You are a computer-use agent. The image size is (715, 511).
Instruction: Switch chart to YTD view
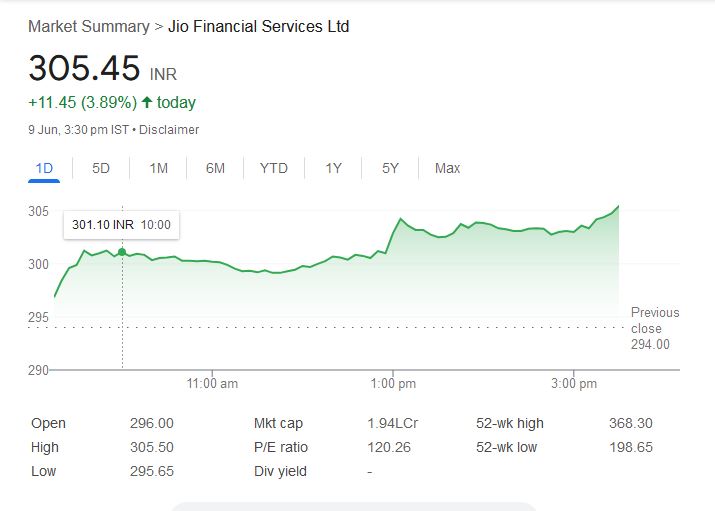(x=273, y=168)
